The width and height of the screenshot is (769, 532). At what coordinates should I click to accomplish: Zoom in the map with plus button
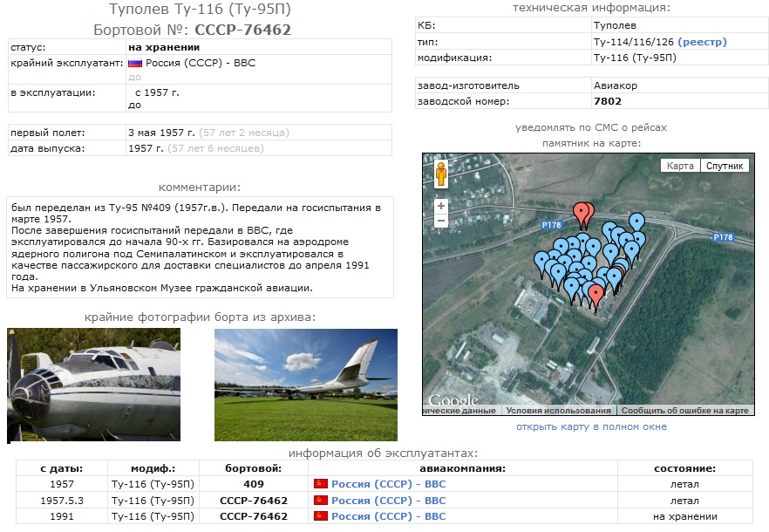coord(441,207)
